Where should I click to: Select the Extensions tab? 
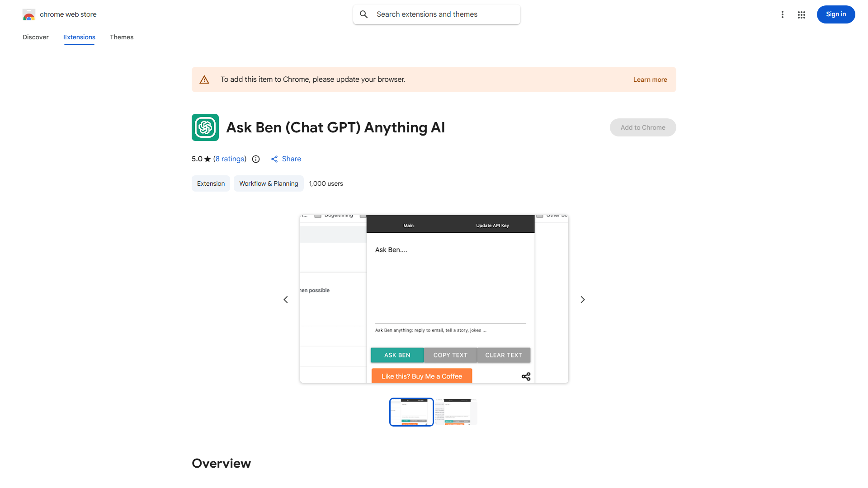pos(79,37)
